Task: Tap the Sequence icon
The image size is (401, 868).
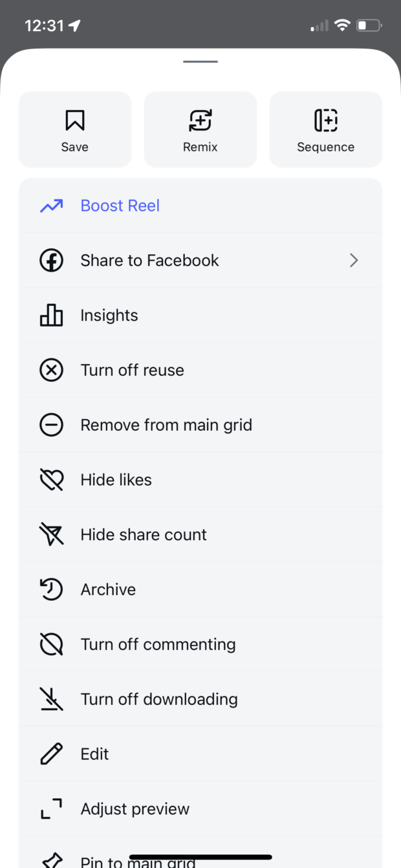Action: [326, 120]
